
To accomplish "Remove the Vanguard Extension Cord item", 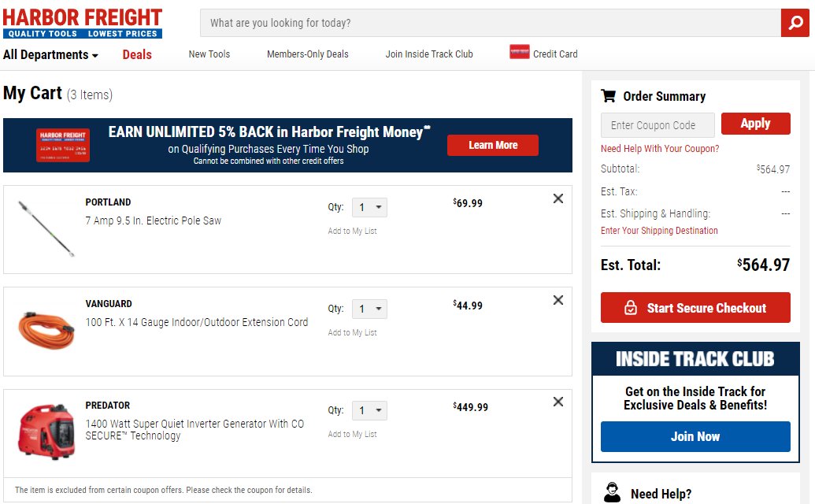I will 558,300.
